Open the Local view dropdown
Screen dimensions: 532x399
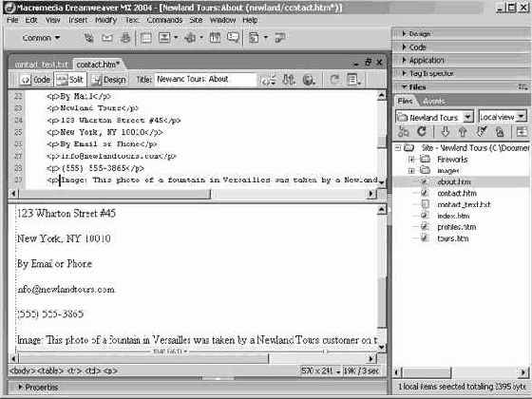[522, 117]
